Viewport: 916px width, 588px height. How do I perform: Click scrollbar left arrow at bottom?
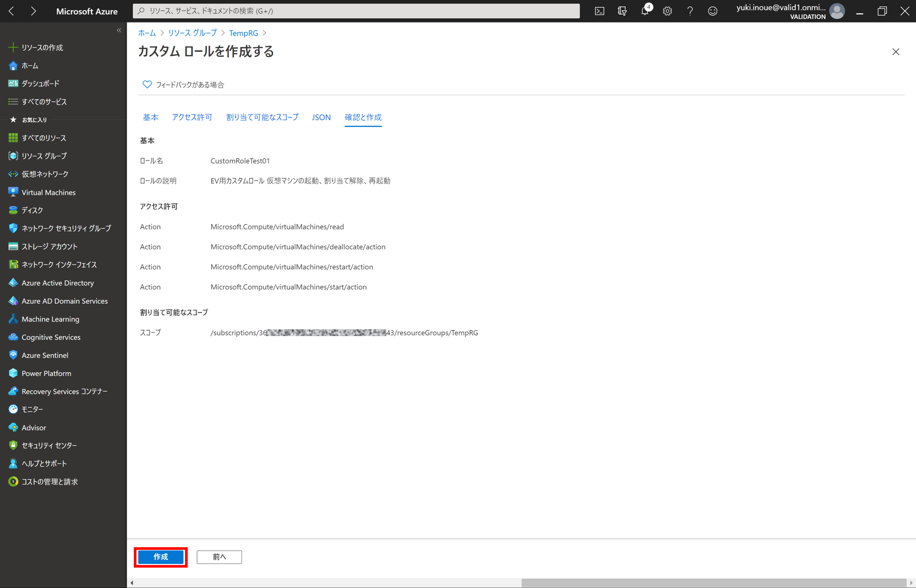point(132,583)
